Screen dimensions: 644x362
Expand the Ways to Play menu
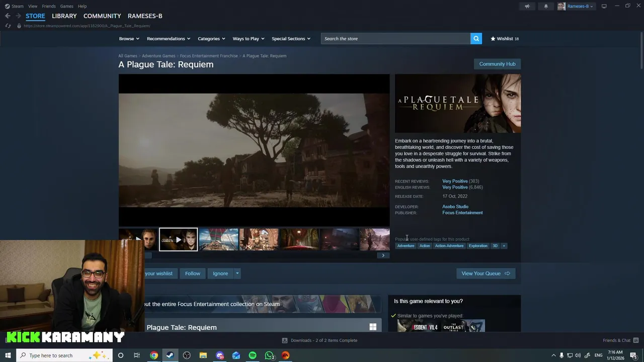pos(249,39)
